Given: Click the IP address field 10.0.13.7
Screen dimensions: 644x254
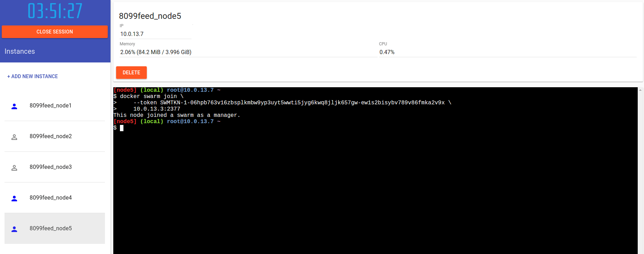Looking at the screenshot, I should pyautogui.click(x=155, y=34).
